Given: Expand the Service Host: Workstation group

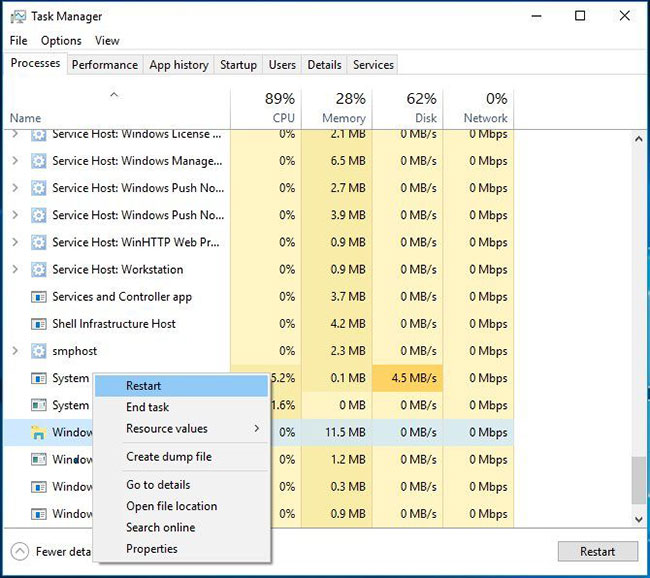Looking at the screenshot, I should coord(14,269).
